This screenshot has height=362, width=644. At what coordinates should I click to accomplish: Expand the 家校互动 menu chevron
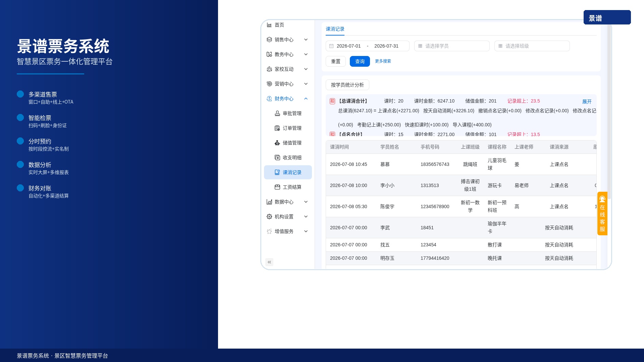(x=306, y=69)
